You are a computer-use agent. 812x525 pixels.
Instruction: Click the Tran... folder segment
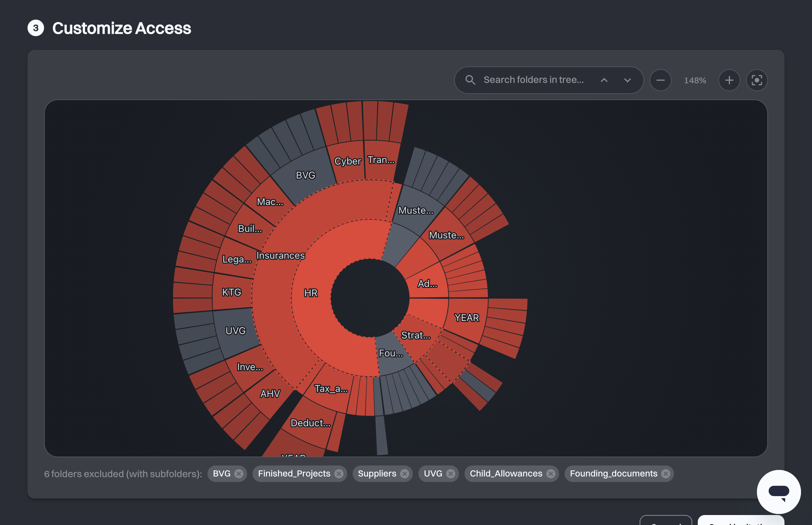[381, 160]
